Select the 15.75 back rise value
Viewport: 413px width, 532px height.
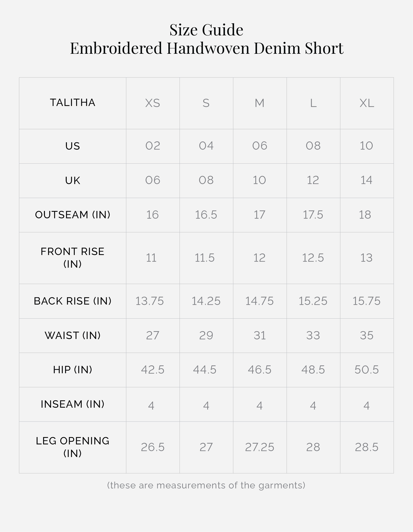pos(366,301)
